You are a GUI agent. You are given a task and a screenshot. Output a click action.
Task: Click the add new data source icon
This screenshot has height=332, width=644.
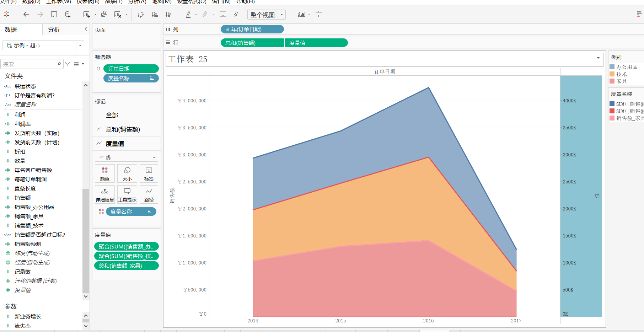coord(68,14)
